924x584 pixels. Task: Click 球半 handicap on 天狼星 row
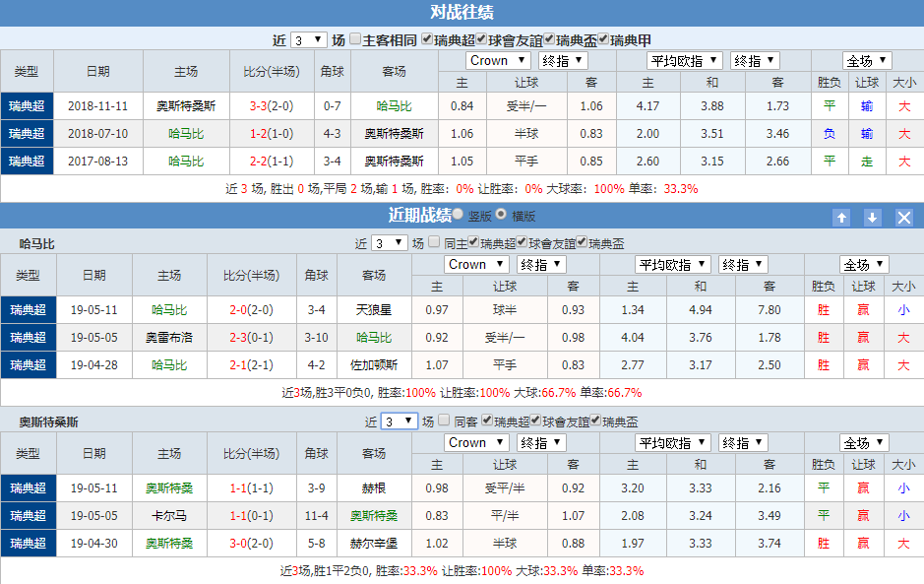pos(505,309)
